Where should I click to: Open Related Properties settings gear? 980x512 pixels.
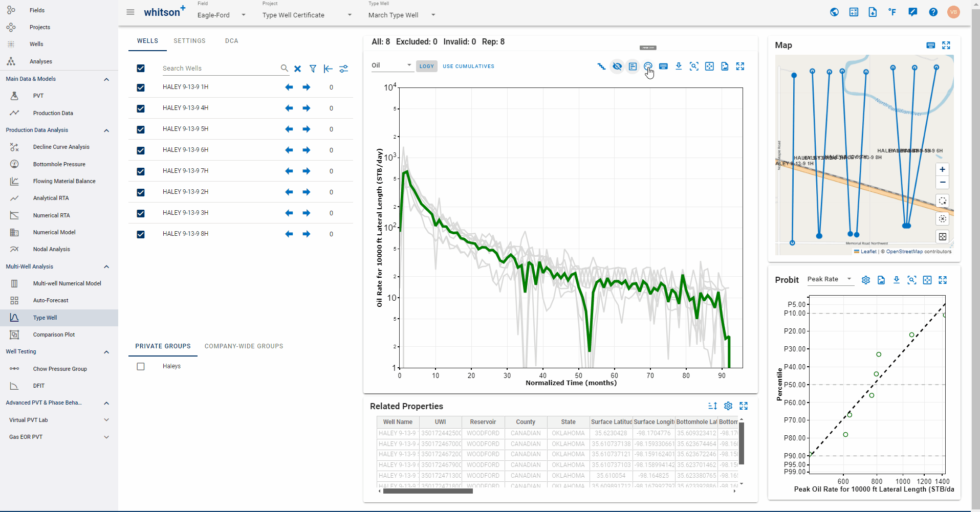(x=728, y=406)
